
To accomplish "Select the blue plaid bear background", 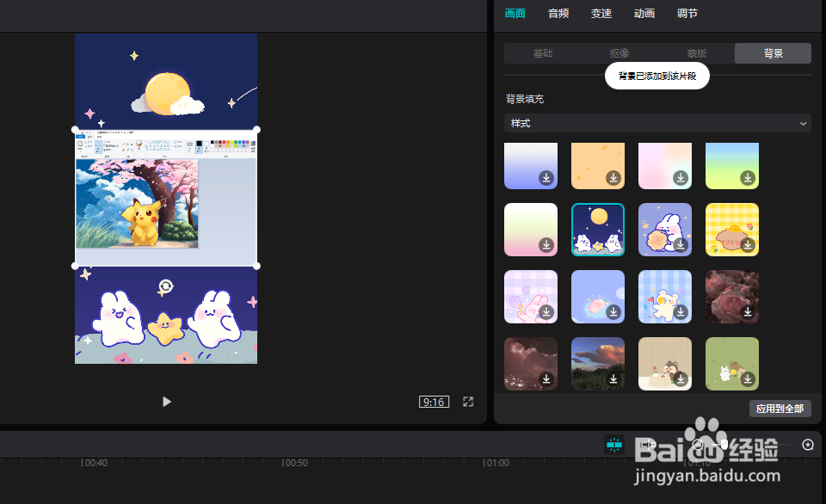I will pyautogui.click(x=665, y=297).
